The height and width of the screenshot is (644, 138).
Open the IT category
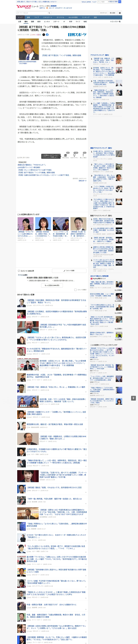coord(64,21)
